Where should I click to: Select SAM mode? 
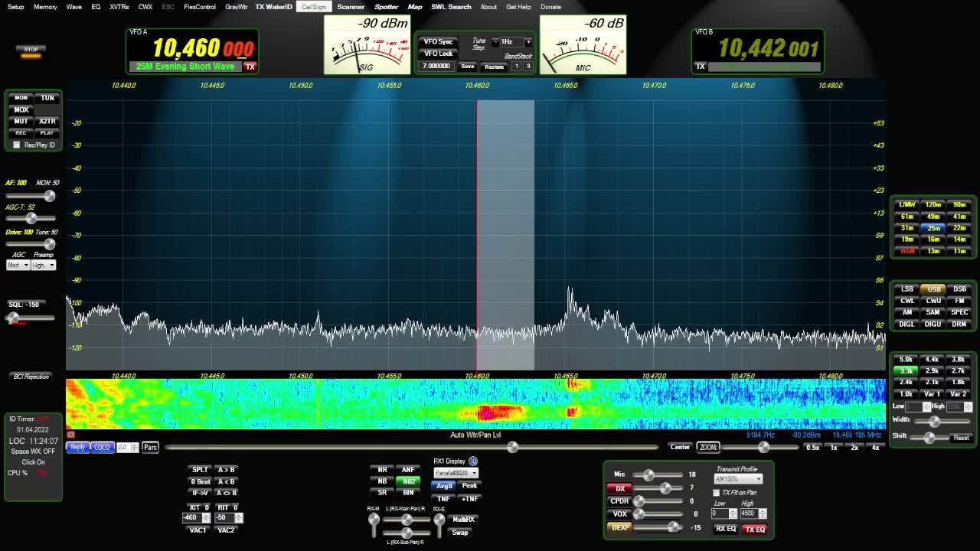tap(933, 312)
